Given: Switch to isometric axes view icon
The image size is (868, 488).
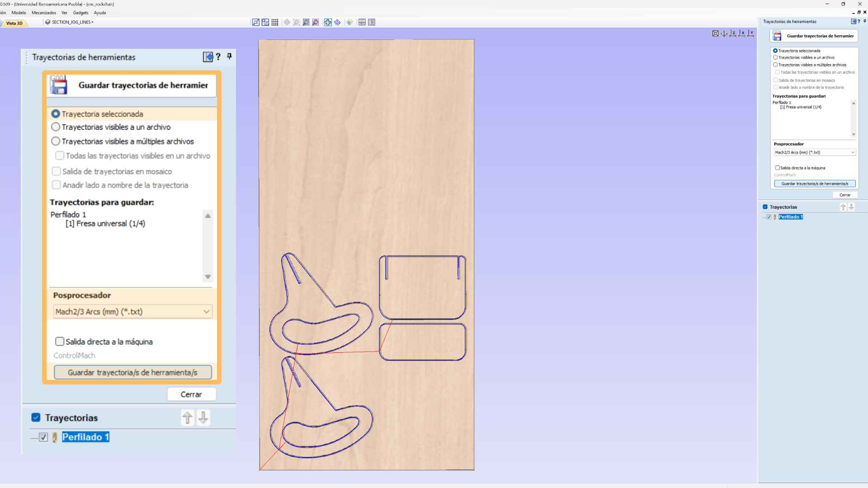Looking at the screenshot, I should (x=724, y=33).
